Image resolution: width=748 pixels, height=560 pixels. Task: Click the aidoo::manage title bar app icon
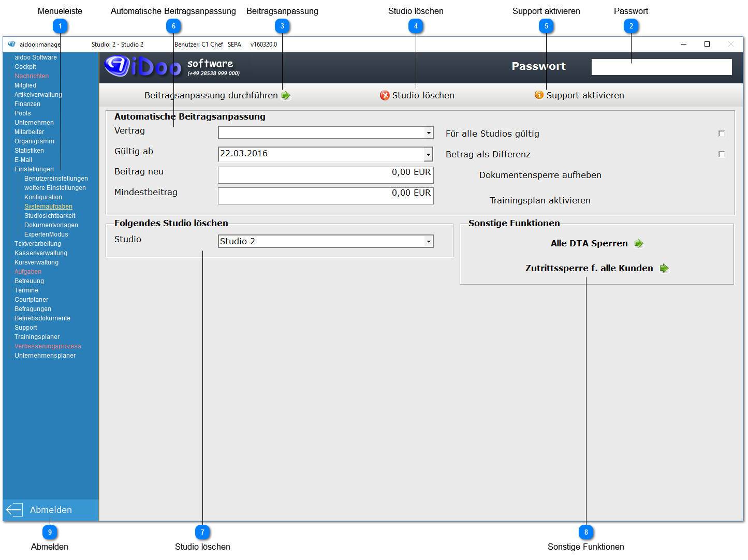11,44
